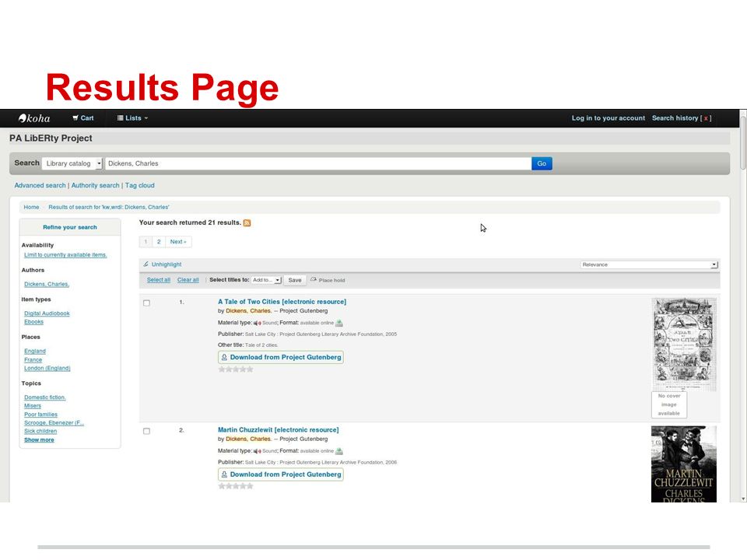Click the Sound icon for Tale of Two Cities

coord(258,324)
